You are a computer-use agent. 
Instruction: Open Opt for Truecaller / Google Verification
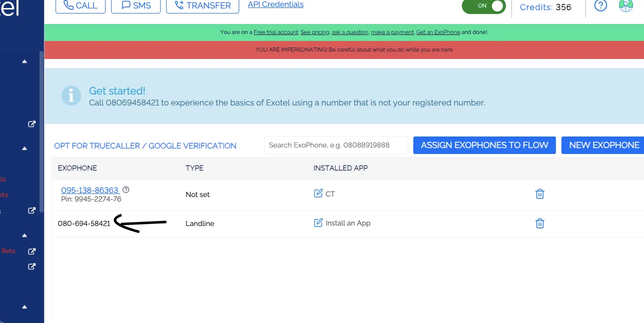[x=145, y=145]
